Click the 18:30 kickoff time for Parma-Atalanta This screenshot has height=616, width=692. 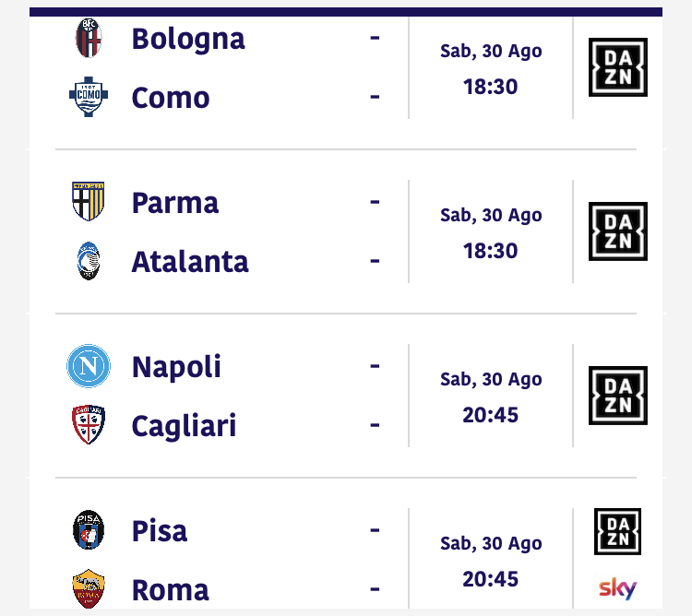490,251
